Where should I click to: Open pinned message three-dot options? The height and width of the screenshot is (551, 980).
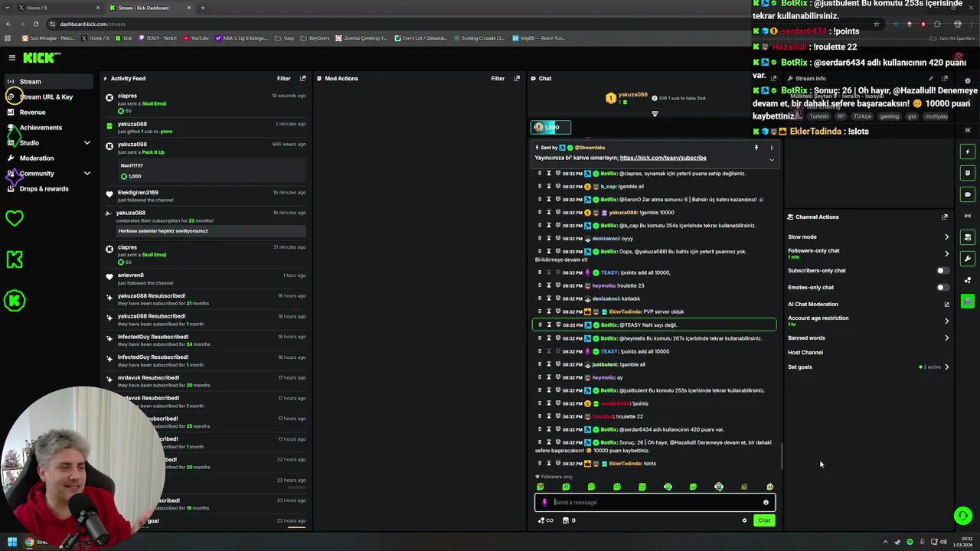click(771, 148)
